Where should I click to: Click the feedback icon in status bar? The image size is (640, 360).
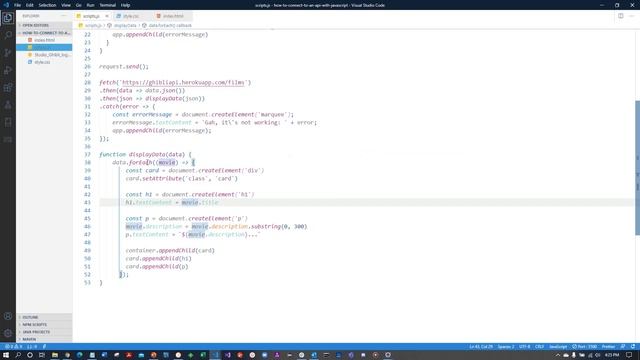(x=623, y=347)
